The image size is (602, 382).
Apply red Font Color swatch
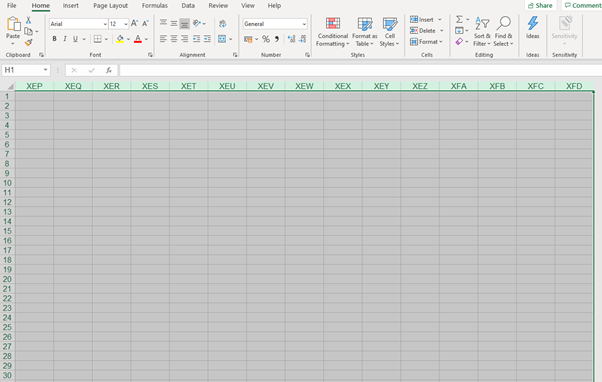(x=138, y=39)
